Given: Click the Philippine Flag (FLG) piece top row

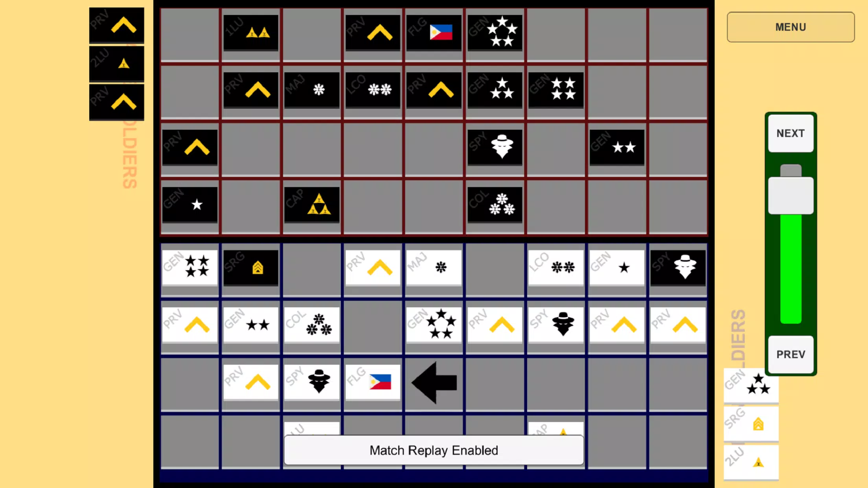Looking at the screenshot, I should click(x=433, y=31).
